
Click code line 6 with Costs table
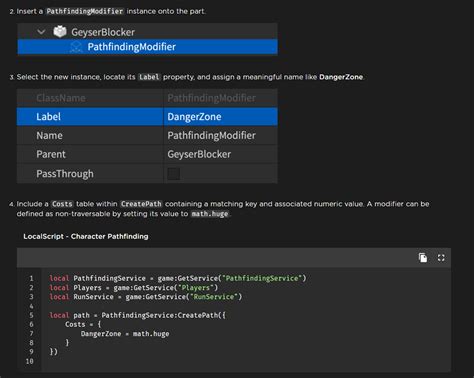(83, 324)
